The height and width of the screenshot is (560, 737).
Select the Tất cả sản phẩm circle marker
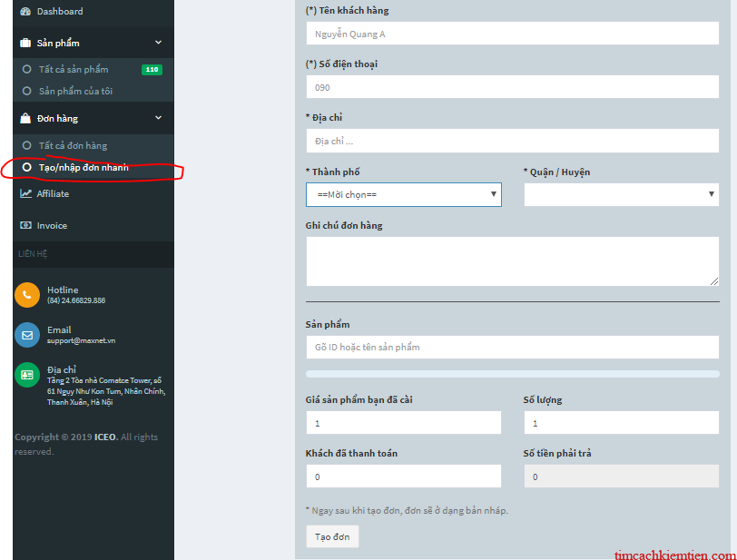27,69
